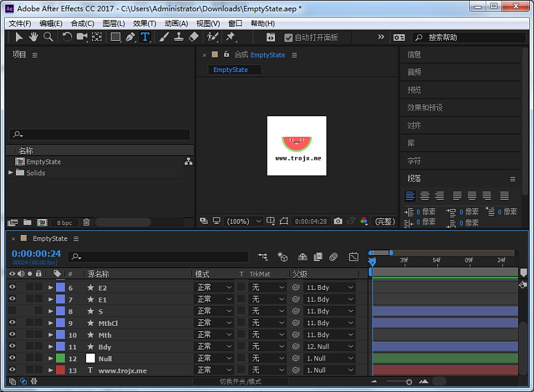Enable motion blur icon in timeline
Viewport: 534px width, 392px height.
[x=333, y=256]
